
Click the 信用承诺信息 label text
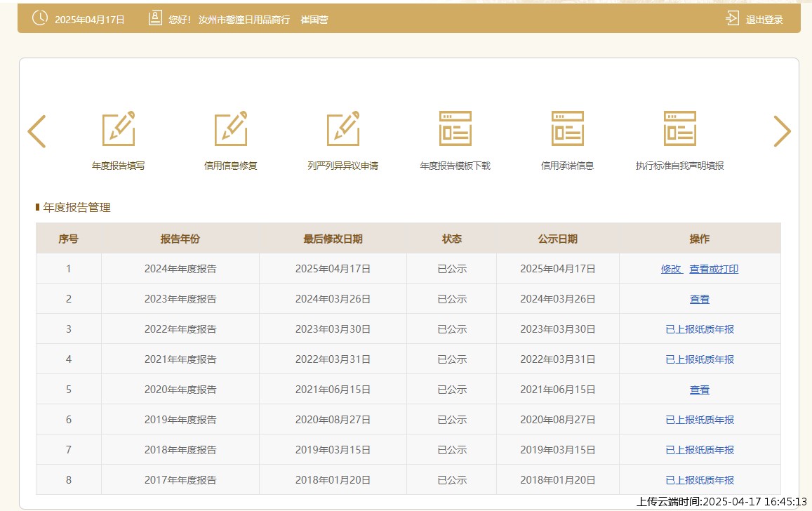(568, 166)
